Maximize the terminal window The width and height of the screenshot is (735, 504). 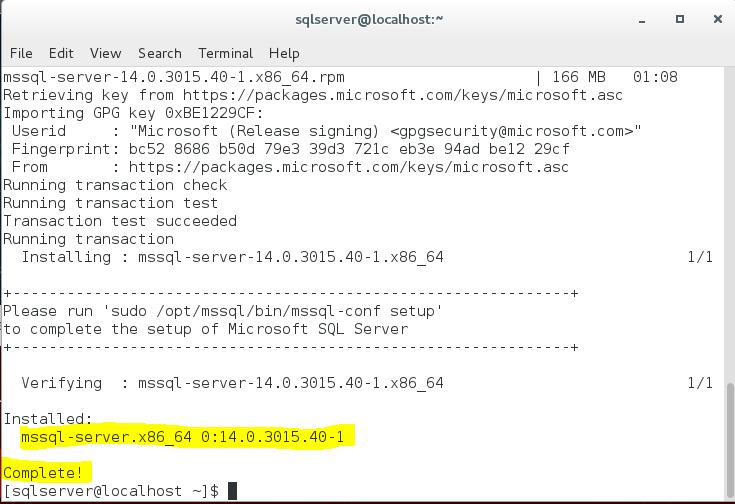[680, 19]
